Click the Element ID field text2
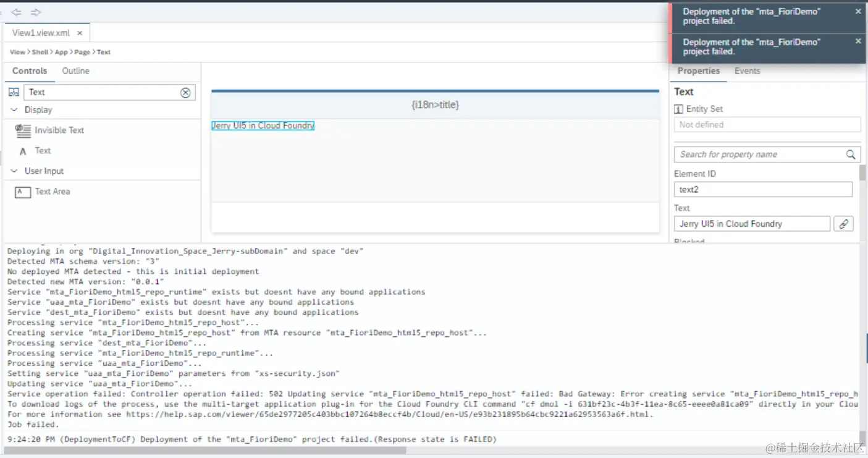The image size is (868, 458). 763,190
